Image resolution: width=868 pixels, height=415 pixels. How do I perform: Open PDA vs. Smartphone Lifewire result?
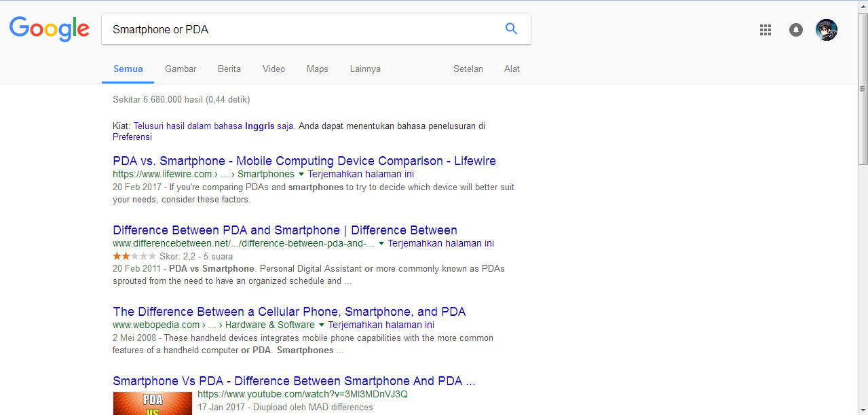coord(304,161)
